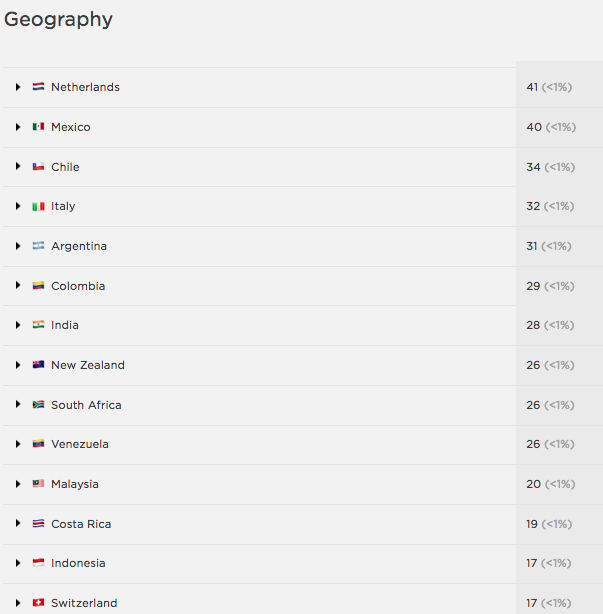Expand the Costa Rica row arrow
Viewport: 603px width, 614px height.
(x=18, y=523)
